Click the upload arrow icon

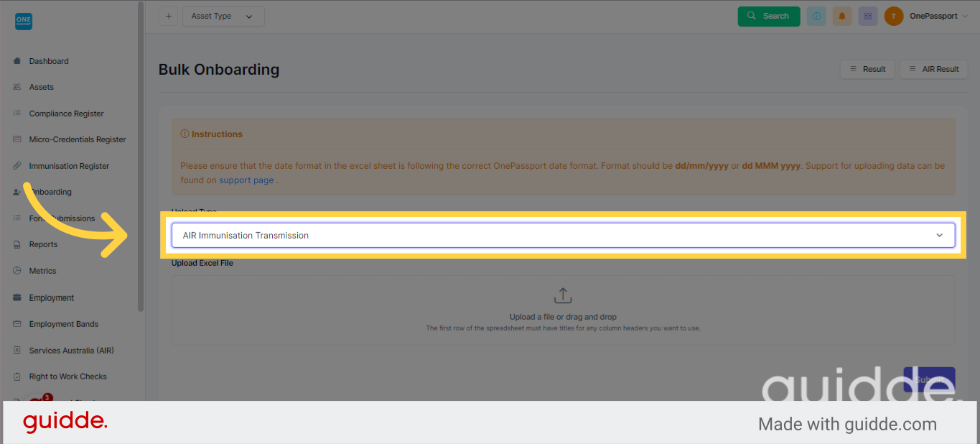click(x=563, y=296)
